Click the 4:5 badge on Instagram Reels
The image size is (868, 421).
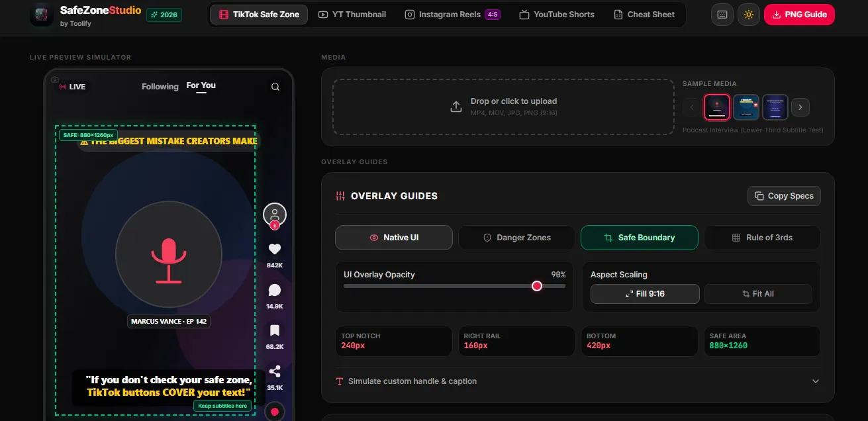(x=493, y=15)
